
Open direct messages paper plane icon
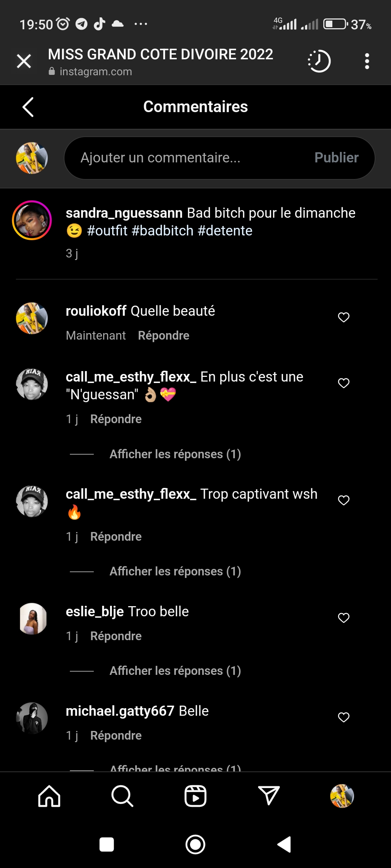click(269, 796)
